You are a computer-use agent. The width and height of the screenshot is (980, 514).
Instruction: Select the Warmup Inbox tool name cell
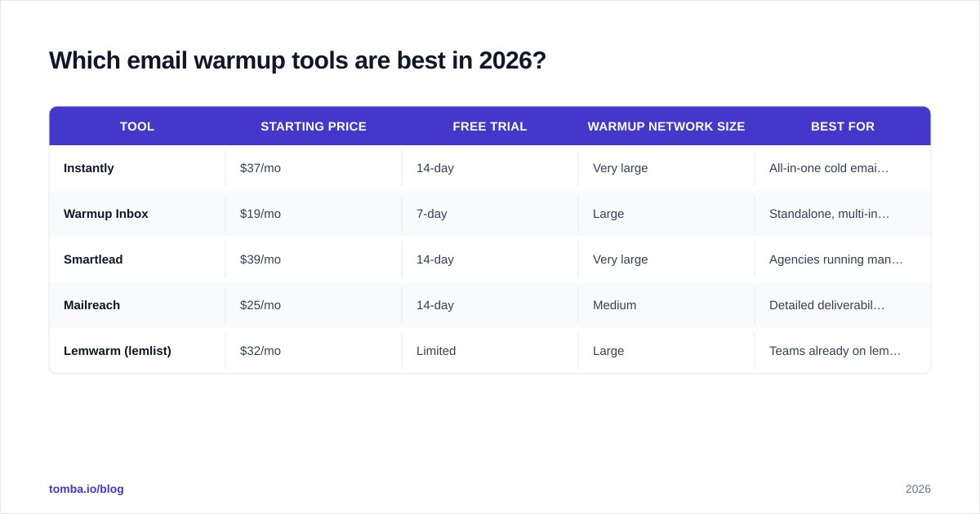(x=137, y=214)
